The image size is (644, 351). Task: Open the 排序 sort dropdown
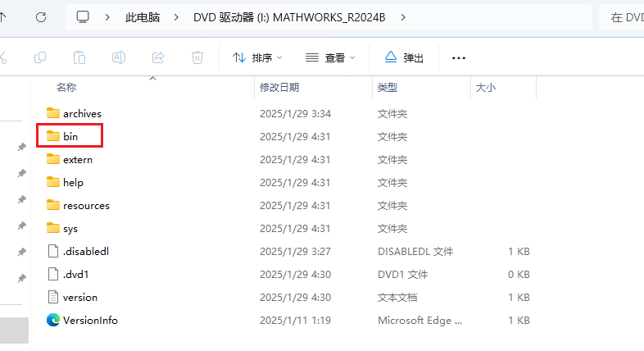point(257,57)
